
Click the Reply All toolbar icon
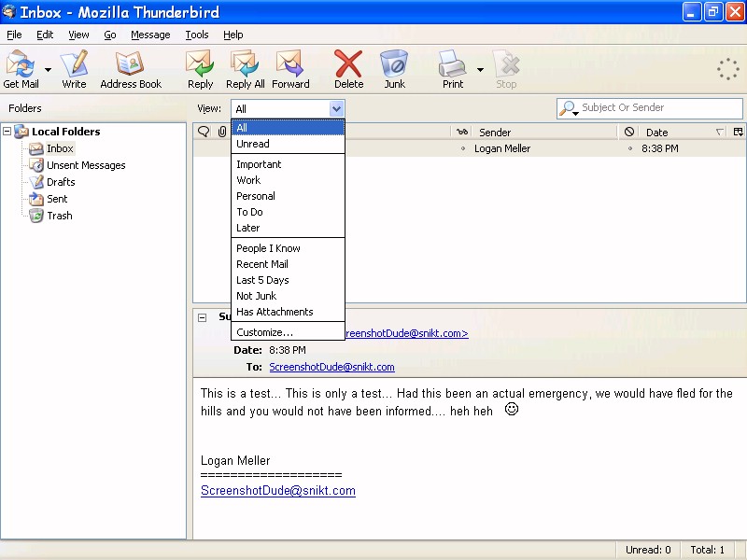245,69
